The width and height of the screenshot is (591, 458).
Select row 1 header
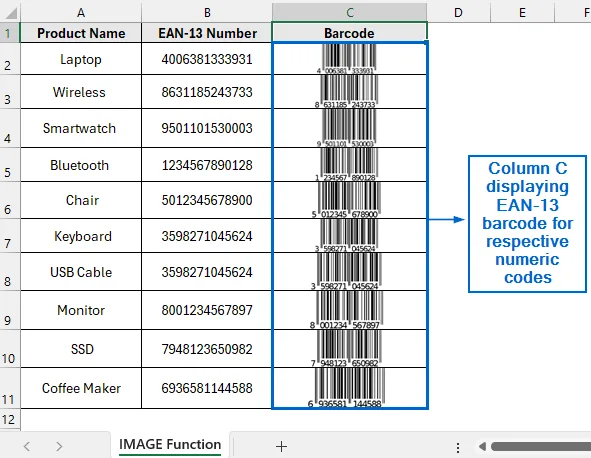click(x=10, y=32)
